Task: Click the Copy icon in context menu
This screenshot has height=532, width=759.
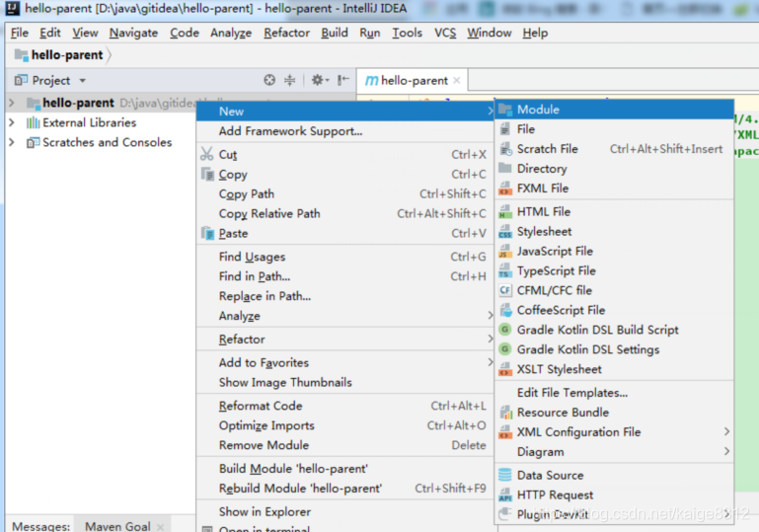Action: [x=207, y=175]
